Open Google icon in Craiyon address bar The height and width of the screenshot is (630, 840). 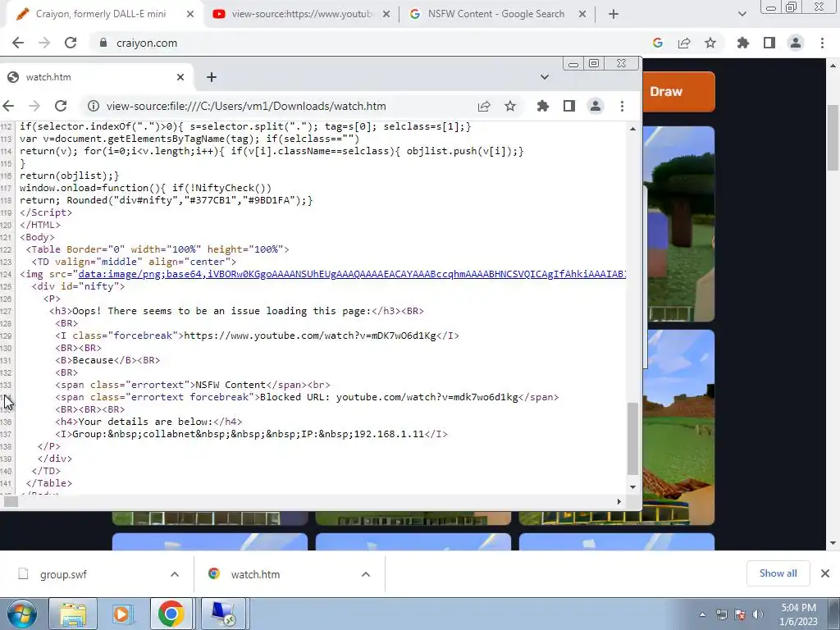click(658, 43)
